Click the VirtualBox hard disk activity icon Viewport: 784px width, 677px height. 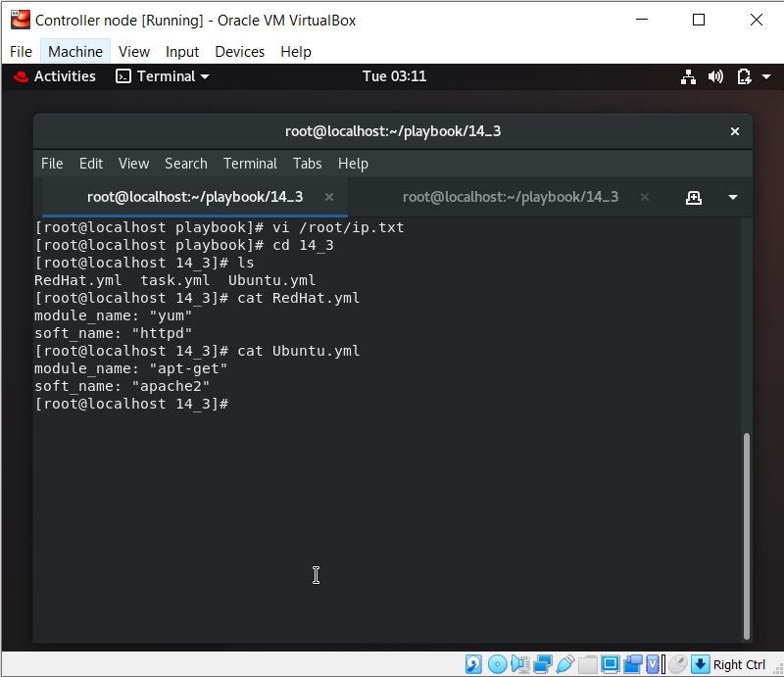click(x=473, y=664)
